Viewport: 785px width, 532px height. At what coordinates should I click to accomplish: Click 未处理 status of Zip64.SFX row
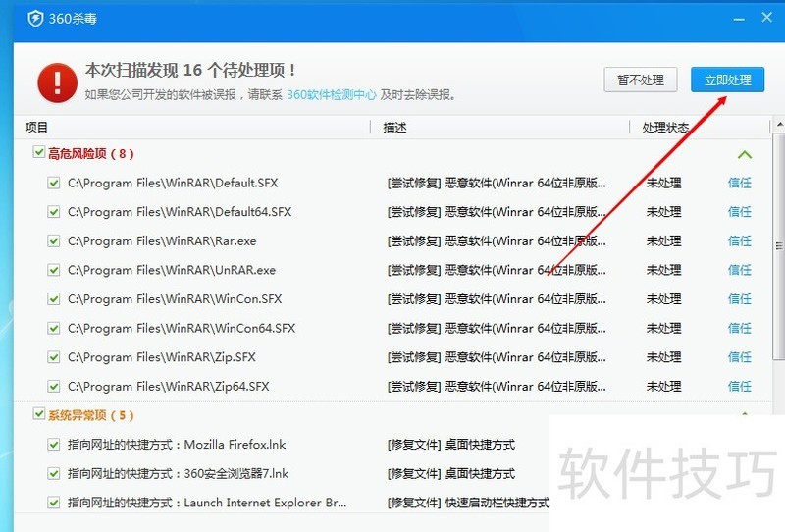(x=663, y=386)
